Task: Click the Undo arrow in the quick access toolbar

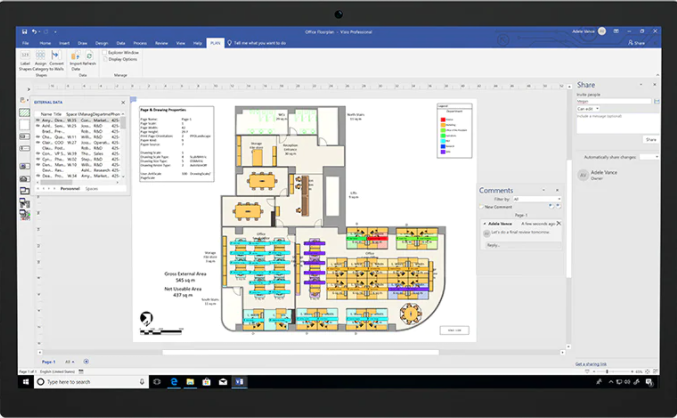Action: point(34,32)
